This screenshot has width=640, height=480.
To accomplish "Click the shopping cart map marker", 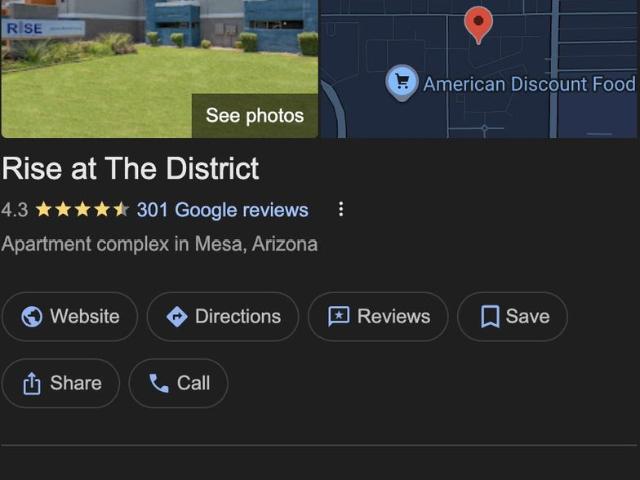I will pos(402,83).
